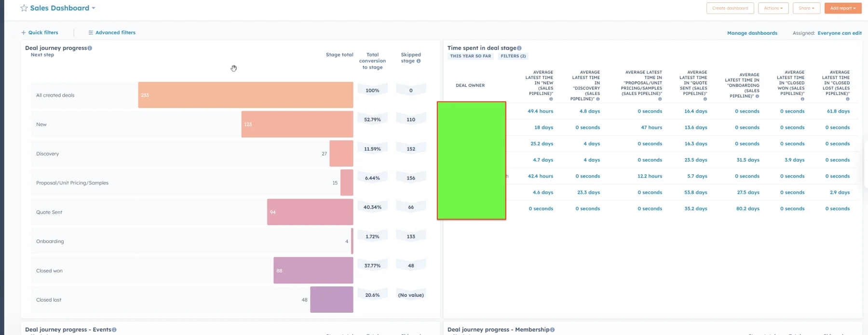Click the 37.77% conversion value
868x335 pixels.
click(x=372, y=265)
